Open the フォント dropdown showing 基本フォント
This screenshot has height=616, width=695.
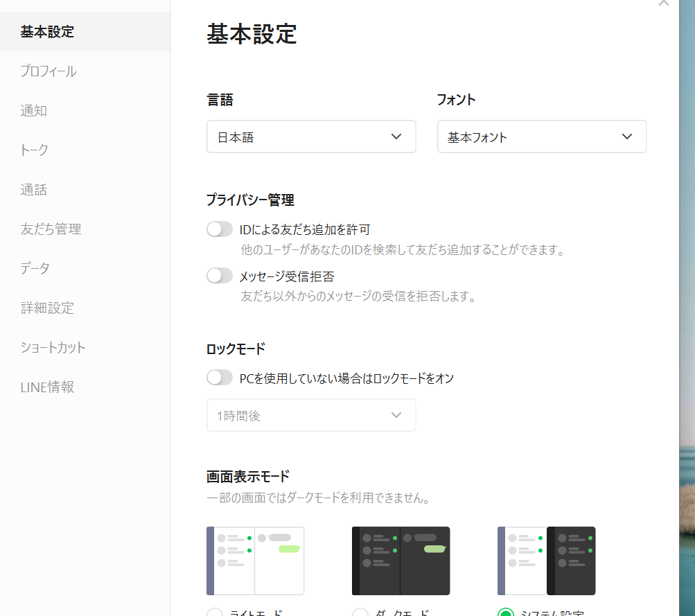point(541,137)
